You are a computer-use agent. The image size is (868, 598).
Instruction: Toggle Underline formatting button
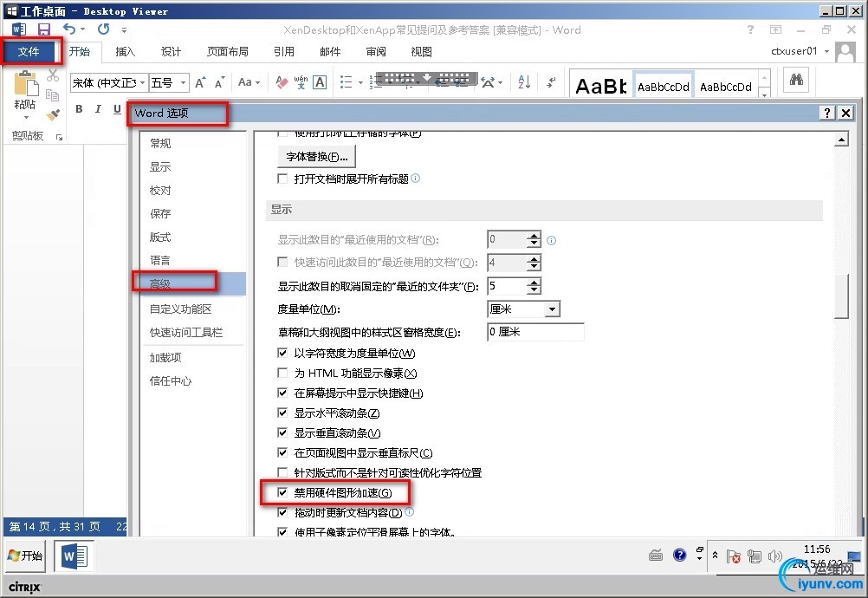click(117, 109)
